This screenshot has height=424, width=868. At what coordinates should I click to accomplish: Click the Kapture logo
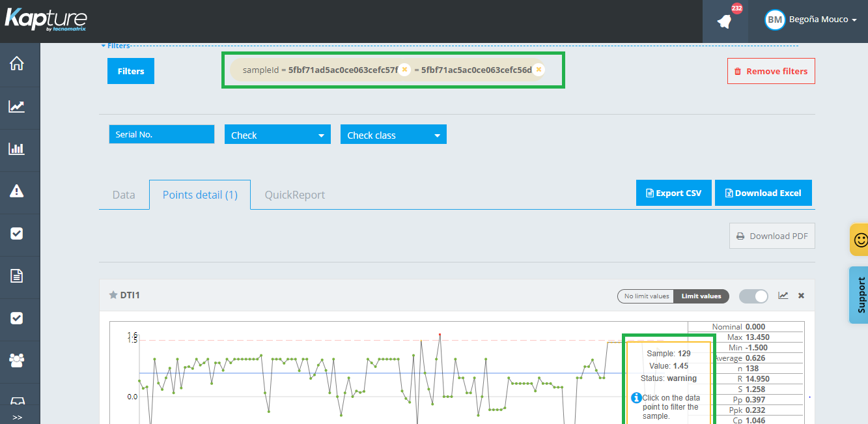pyautogui.click(x=46, y=20)
